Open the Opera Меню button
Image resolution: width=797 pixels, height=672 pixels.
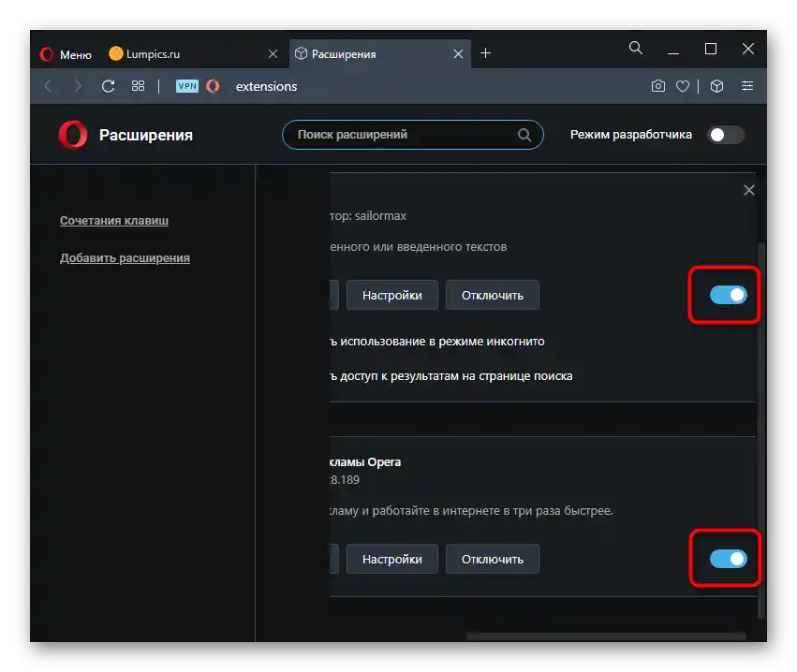(66, 54)
